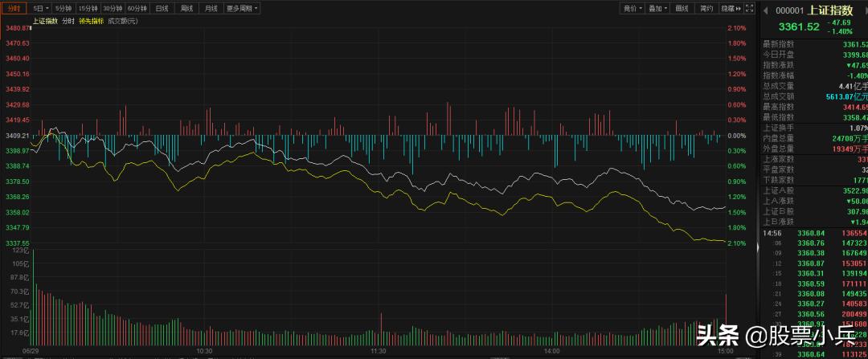Click the 成交额(元) legend label

[x=122, y=21]
